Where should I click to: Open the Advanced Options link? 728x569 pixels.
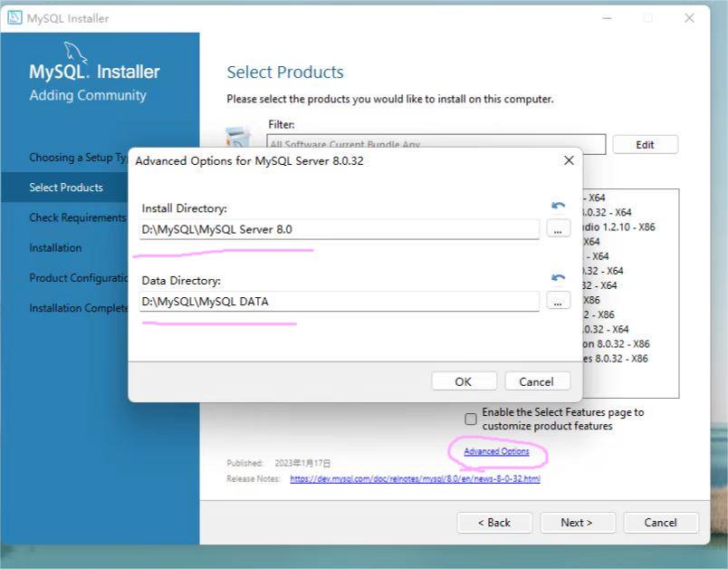pyautogui.click(x=496, y=451)
